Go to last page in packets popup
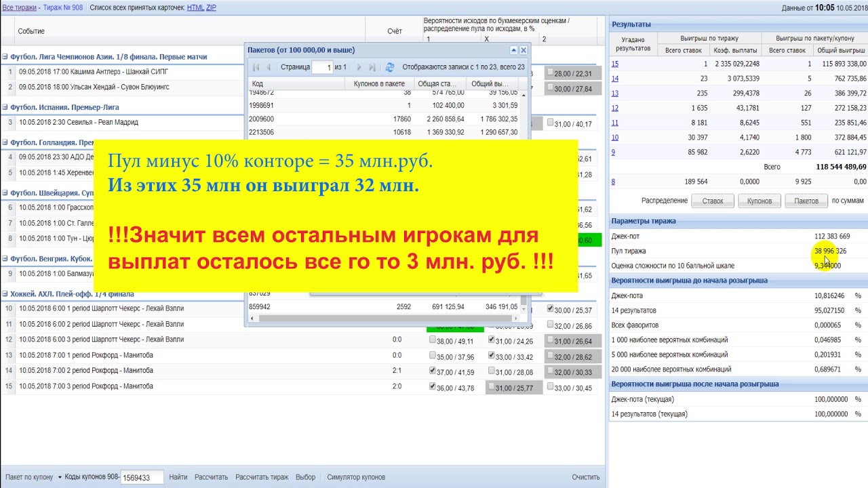Viewport: 868px width, 488px height. [x=372, y=67]
